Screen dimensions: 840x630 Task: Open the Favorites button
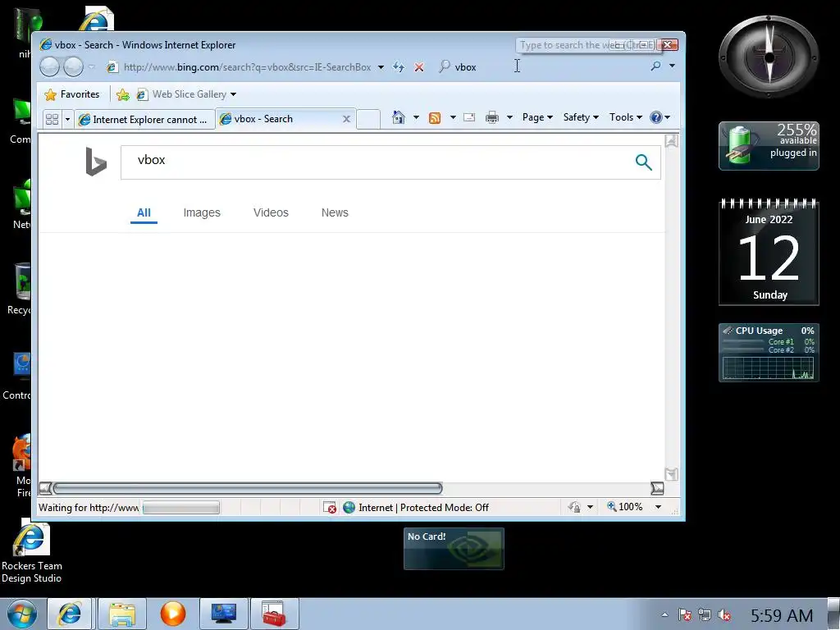coord(72,94)
